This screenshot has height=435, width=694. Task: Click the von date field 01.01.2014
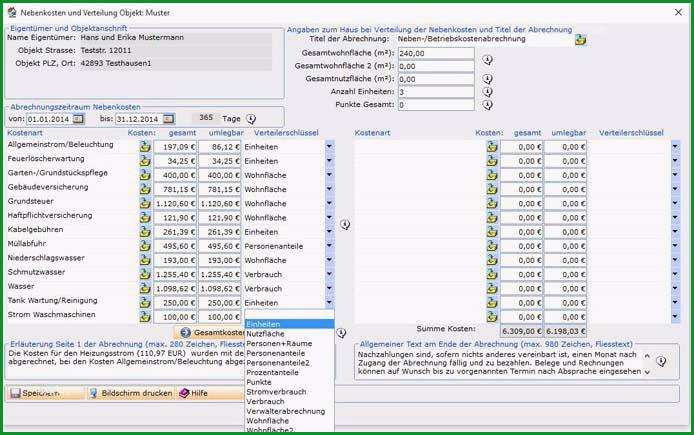[x=49, y=119]
